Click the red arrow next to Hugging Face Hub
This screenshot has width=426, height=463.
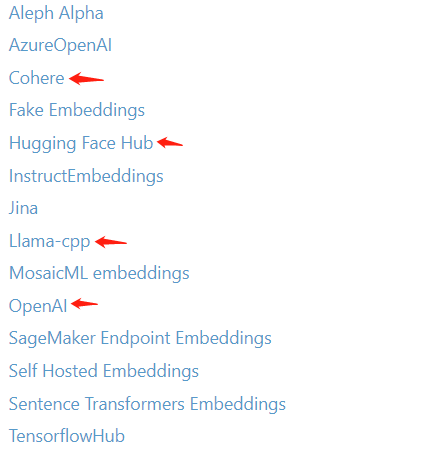[170, 143]
